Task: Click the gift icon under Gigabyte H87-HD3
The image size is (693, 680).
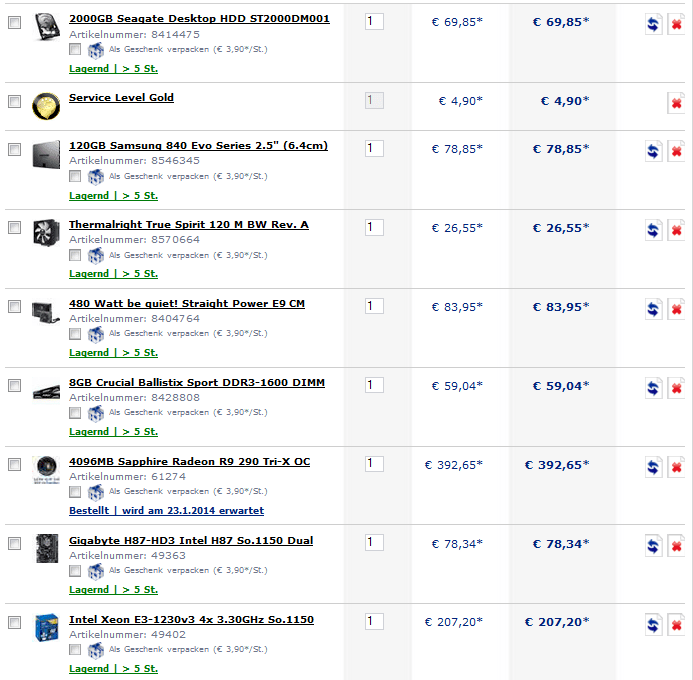Action: click(96, 571)
